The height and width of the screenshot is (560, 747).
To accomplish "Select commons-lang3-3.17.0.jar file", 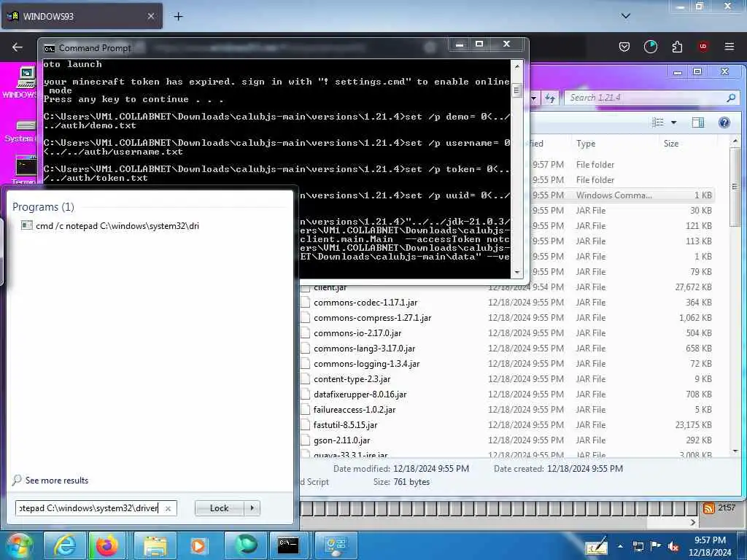I will tap(364, 348).
